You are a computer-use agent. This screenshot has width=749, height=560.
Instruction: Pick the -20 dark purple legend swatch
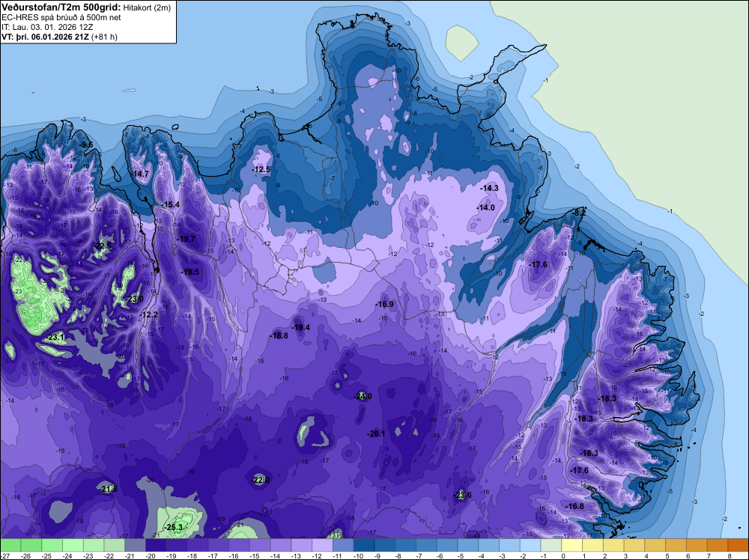pyautogui.click(x=156, y=545)
